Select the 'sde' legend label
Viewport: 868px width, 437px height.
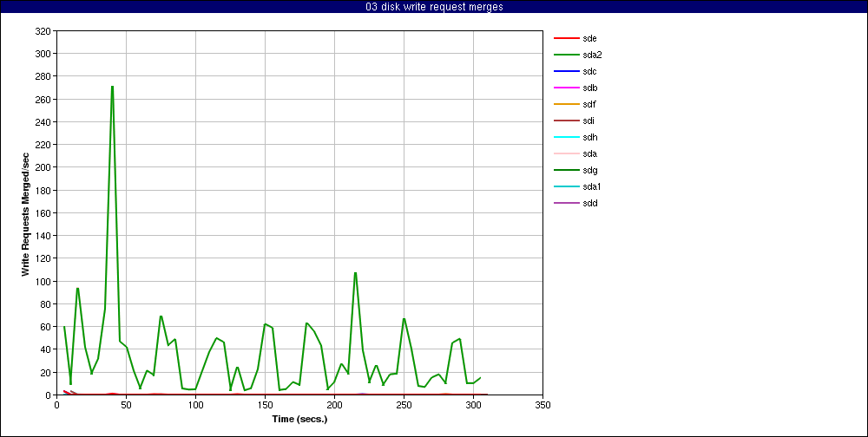pos(589,38)
